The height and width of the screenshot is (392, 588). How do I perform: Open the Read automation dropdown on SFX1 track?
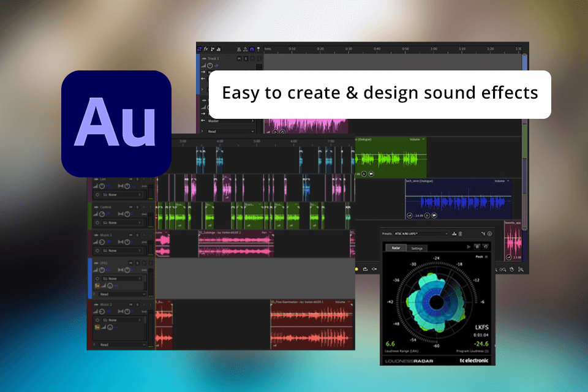pyautogui.click(x=123, y=295)
